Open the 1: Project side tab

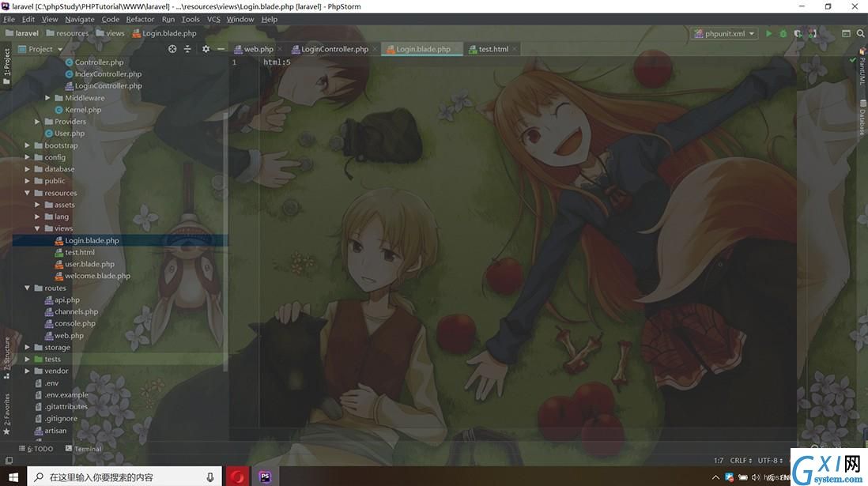(x=6, y=66)
